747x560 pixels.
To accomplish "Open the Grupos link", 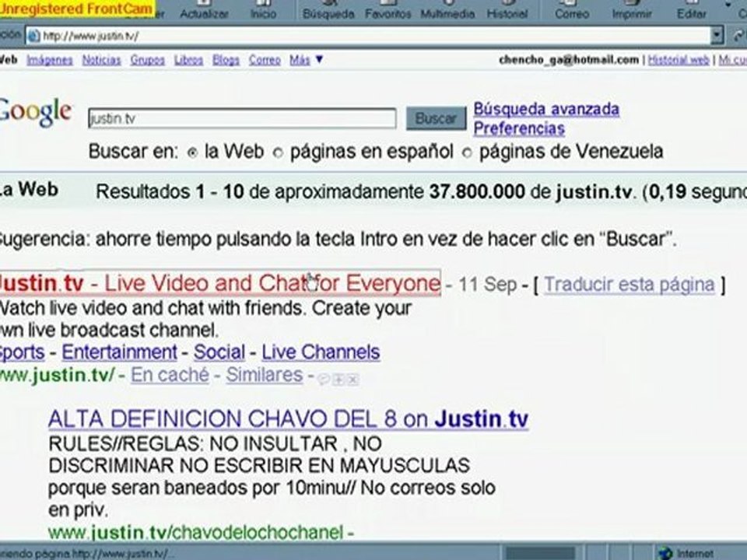I will pos(148,60).
